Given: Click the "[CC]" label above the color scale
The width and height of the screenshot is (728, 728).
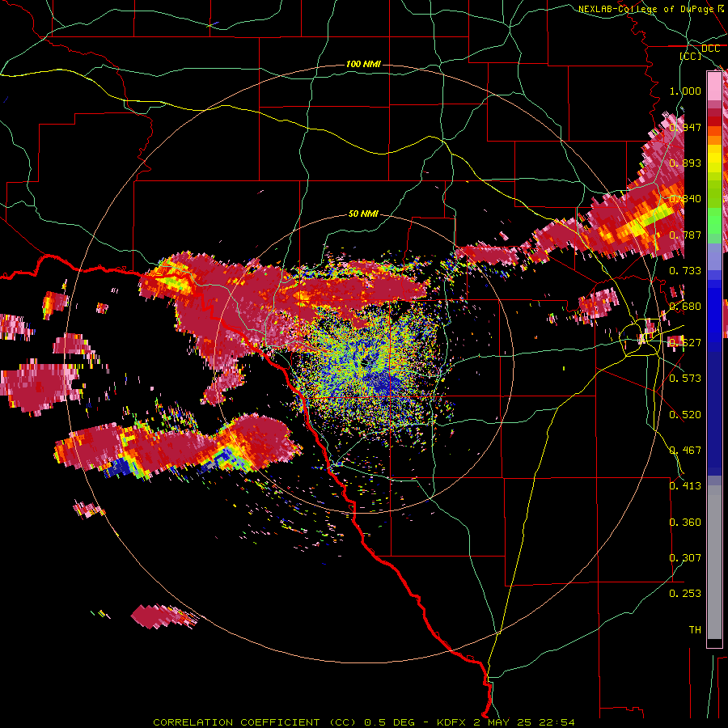Looking at the screenshot, I should click(x=691, y=56).
